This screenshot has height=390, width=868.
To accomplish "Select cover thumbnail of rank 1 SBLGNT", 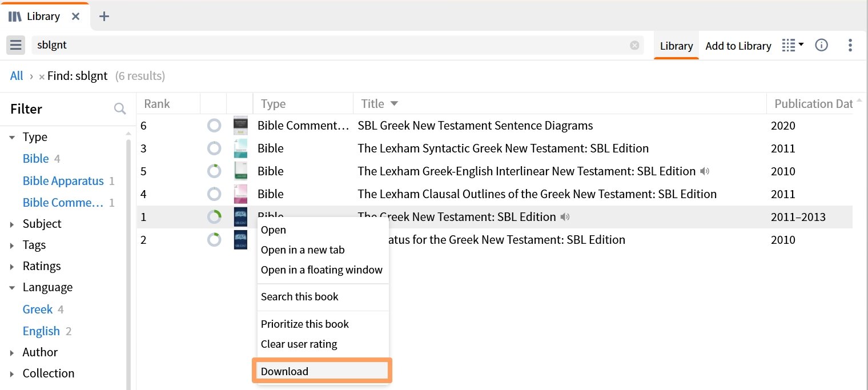I will coord(240,217).
